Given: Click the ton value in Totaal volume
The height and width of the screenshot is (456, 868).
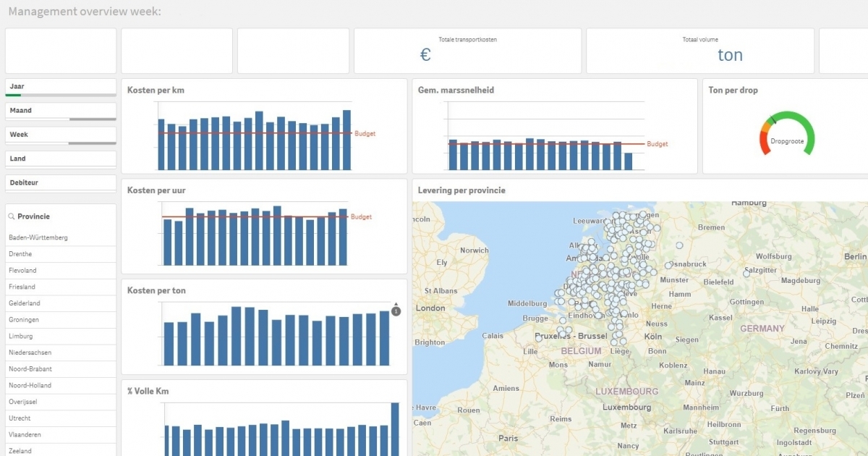Looking at the screenshot, I should tap(730, 55).
